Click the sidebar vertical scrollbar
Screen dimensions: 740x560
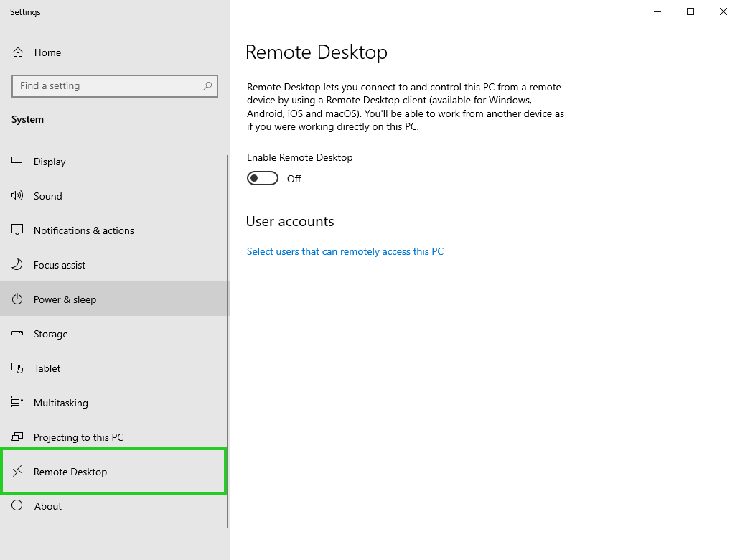[228, 341]
